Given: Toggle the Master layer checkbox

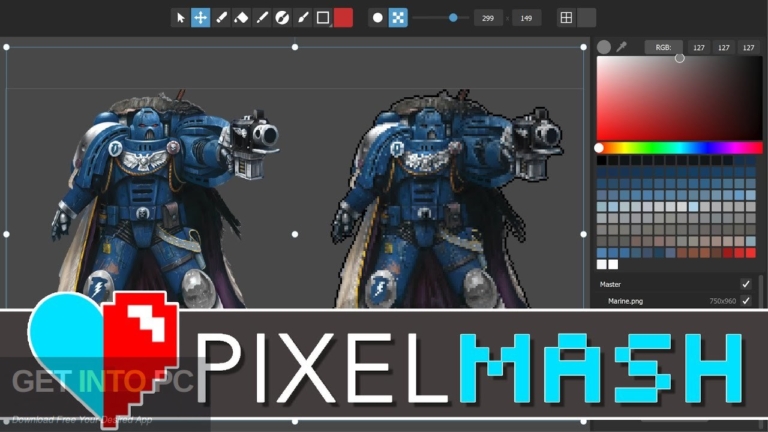Looking at the screenshot, I should click(x=746, y=284).
